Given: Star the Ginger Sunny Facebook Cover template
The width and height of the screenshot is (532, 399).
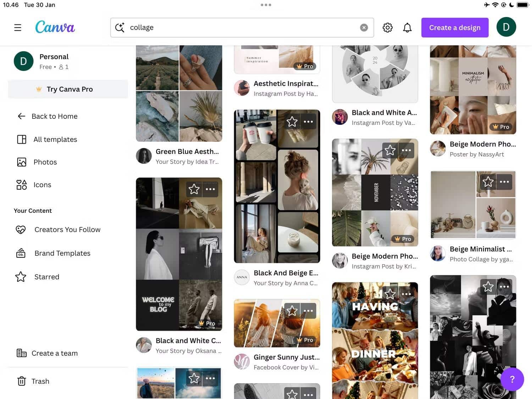Looking at the screenshot, I should pyautogui.click(x=292, y=311).
